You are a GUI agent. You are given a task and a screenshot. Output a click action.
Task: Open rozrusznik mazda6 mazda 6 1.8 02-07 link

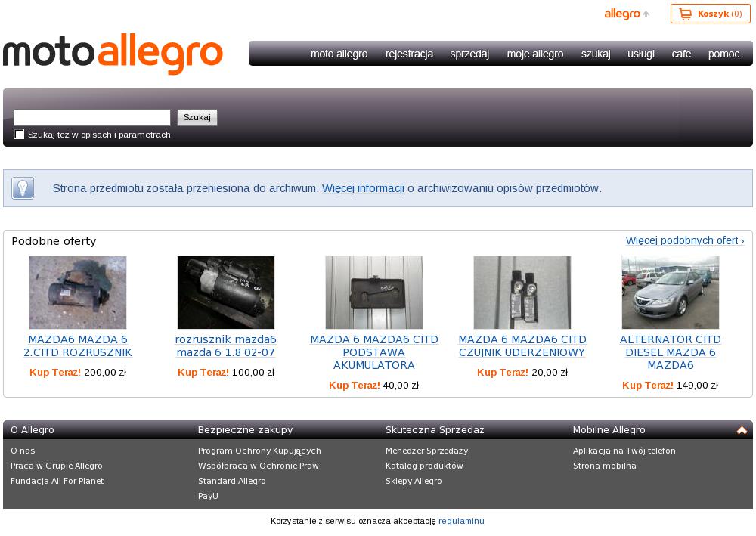pyautogui.click(x=226, y=346)
